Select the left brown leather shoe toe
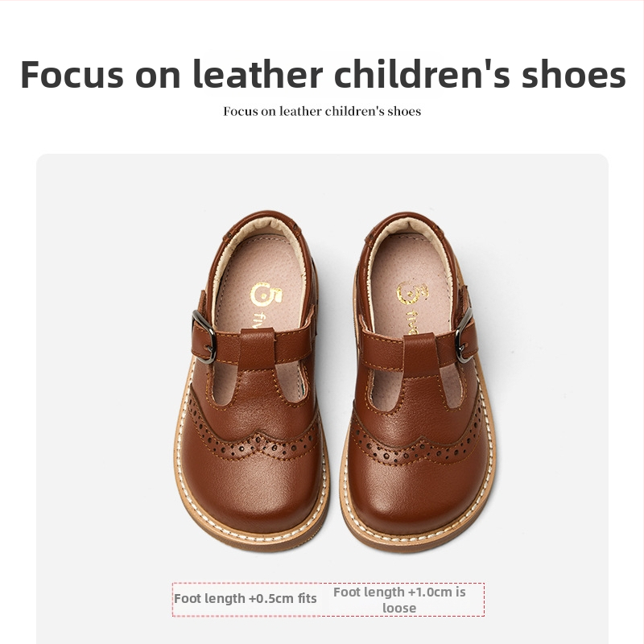 click(x=251, y=489)
